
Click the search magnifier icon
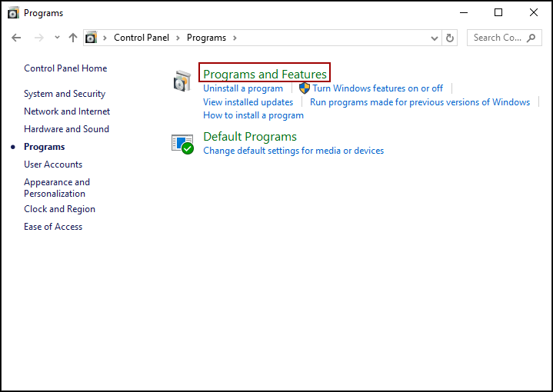[531, 38]
